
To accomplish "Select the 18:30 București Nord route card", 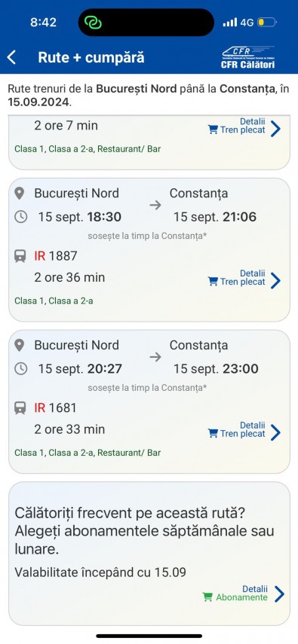I will point(149,250).
